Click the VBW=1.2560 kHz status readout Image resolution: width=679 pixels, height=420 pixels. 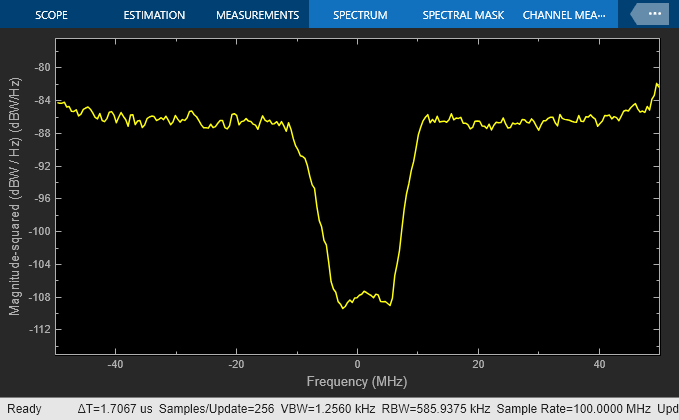click(328, 409)
